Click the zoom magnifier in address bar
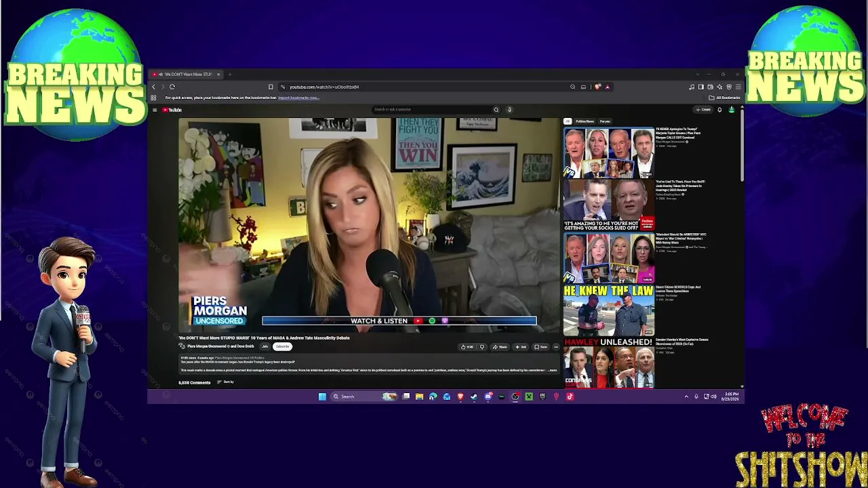Viewport: 868px width, 488px height. coord(572,87)
